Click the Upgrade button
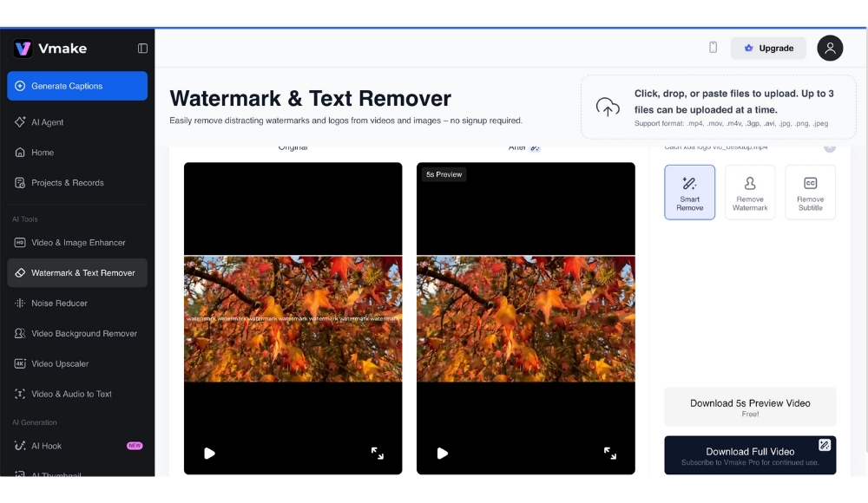Screen dimensions: 868x503 click(x=768, y=49)
